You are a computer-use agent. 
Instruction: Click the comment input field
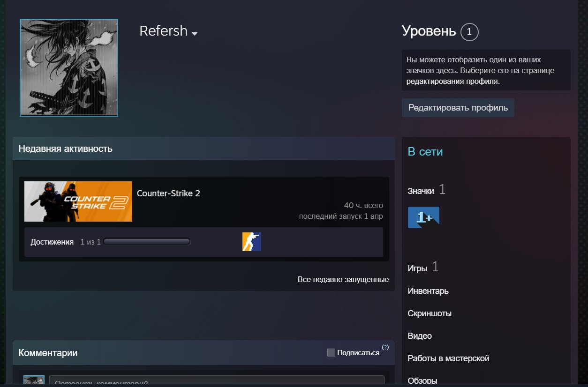tap(217, 381)
